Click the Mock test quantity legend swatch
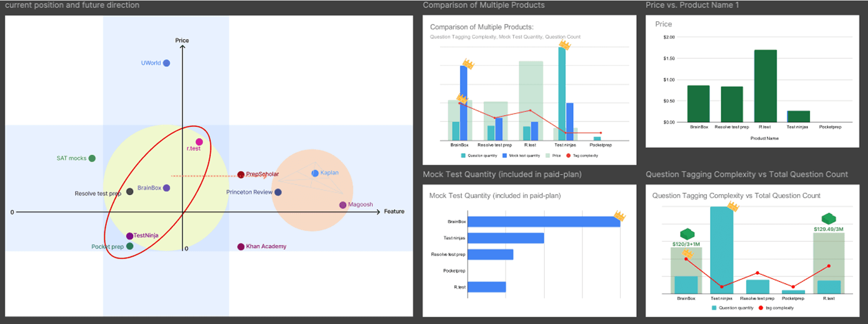This screenshot has width=868, height=324. pos(504,156)
